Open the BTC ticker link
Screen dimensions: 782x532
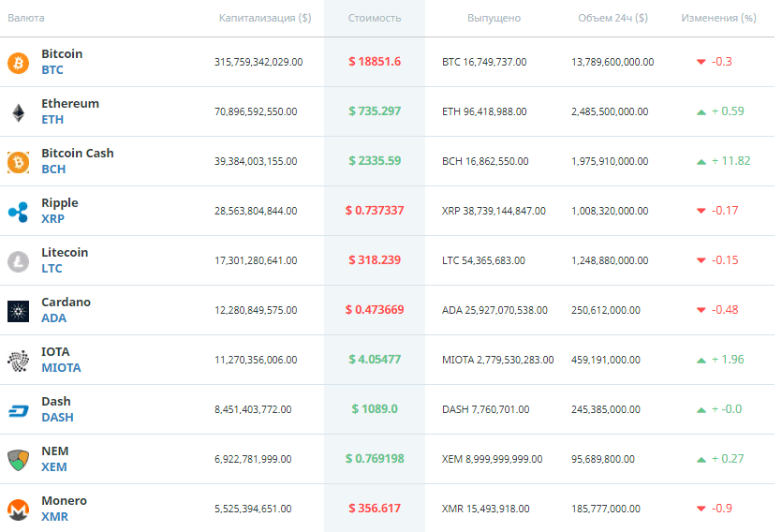click(52, 70)
